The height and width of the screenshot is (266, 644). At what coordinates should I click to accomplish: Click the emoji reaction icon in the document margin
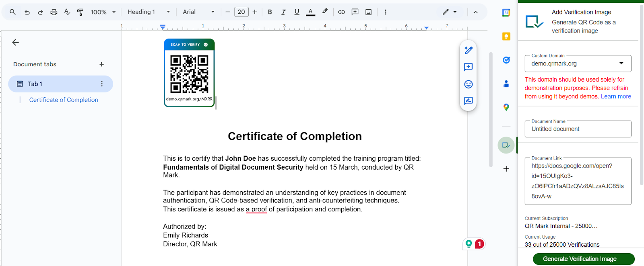(468, 84)
